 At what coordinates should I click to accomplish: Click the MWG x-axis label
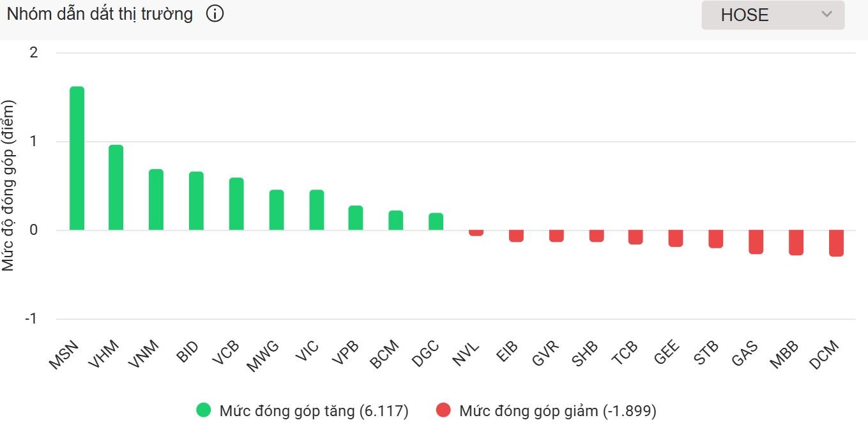click(x=263, y=356)
